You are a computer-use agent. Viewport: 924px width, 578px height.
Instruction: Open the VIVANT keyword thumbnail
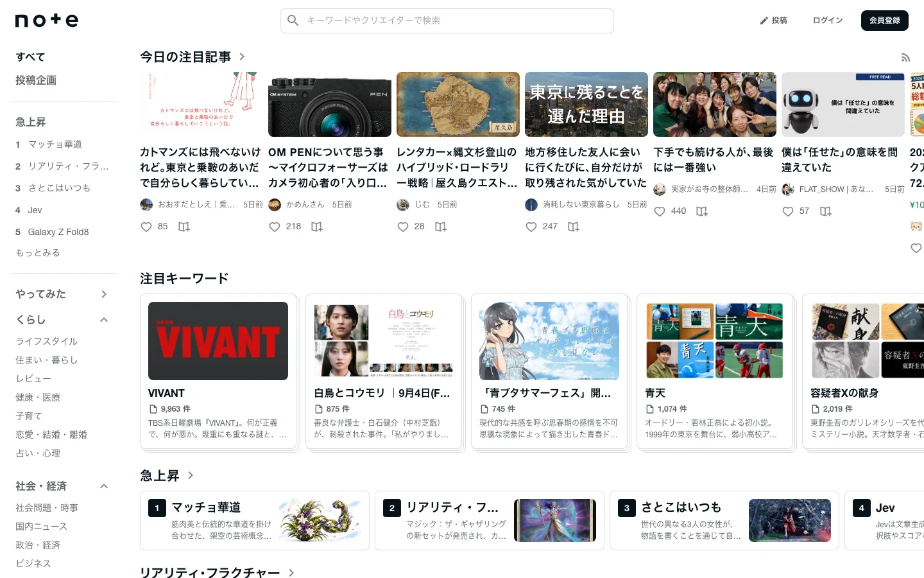tap(218, 341)
